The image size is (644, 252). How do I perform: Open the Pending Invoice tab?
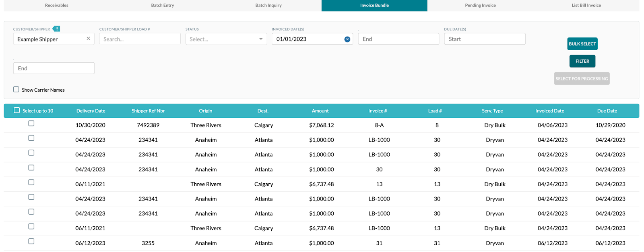(x=480, y=5)
